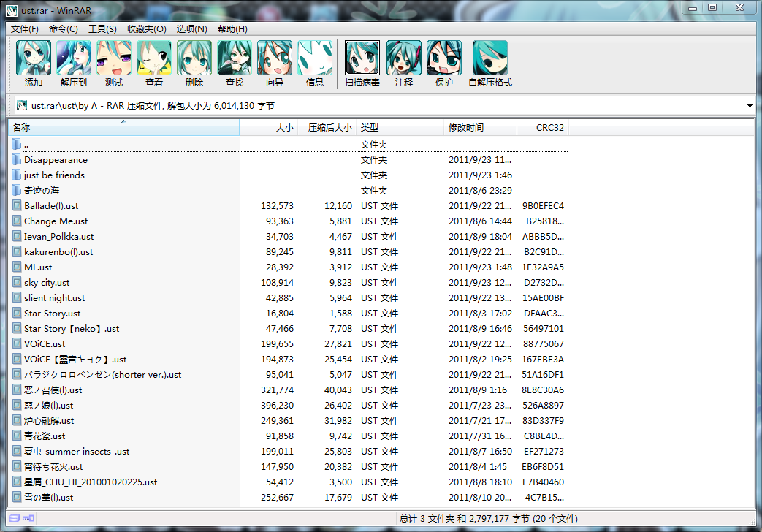The height and width of the screenshot is (532, 762).
Task: Sort by 大小 column header
Action: click(x=268, y=127)
